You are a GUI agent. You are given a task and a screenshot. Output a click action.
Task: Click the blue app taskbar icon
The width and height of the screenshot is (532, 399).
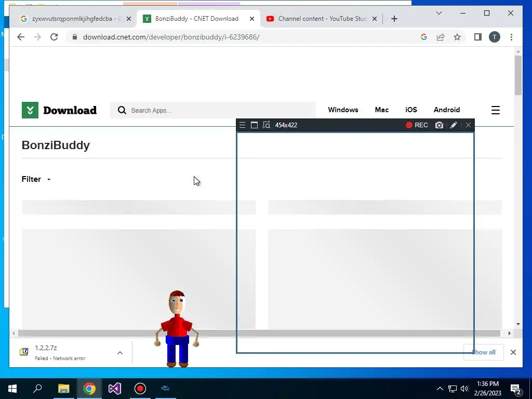point(166,389)
